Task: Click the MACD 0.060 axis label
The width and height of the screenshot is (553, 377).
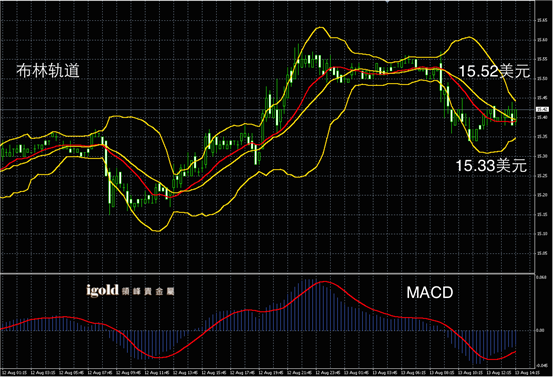Action: [x=541, y=278]
